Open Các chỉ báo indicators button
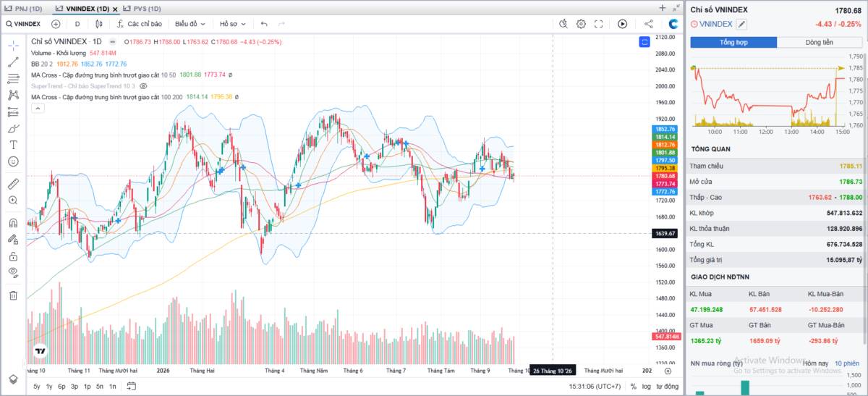Viewport: 868px width, 396px height. (138, 24)
